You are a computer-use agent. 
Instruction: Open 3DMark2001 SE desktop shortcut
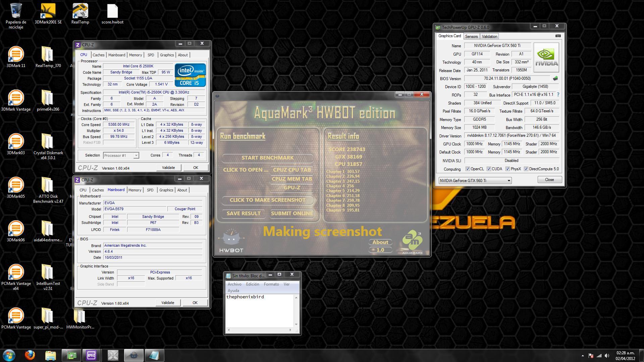[x=48, y=14]
